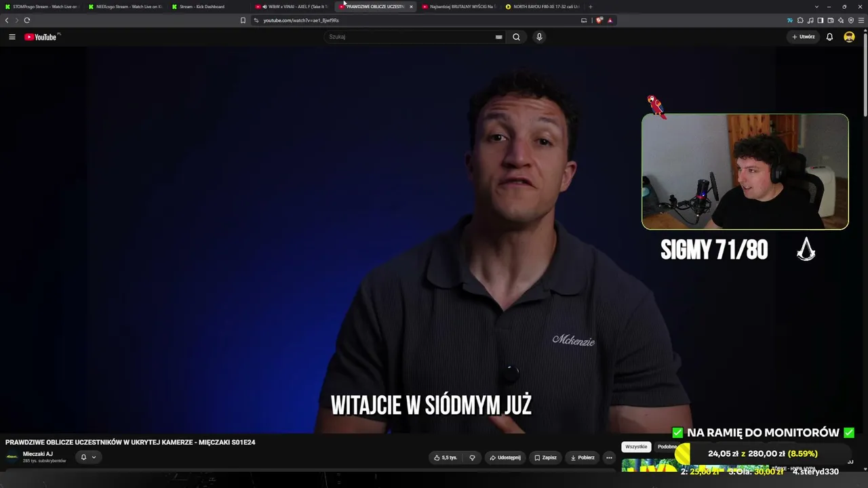This screenshot has width=868, height=488.
Task: Click the video player showing WITAJCIE W SIÓDMYM JUŻ
Action: [x=431, y=241]
